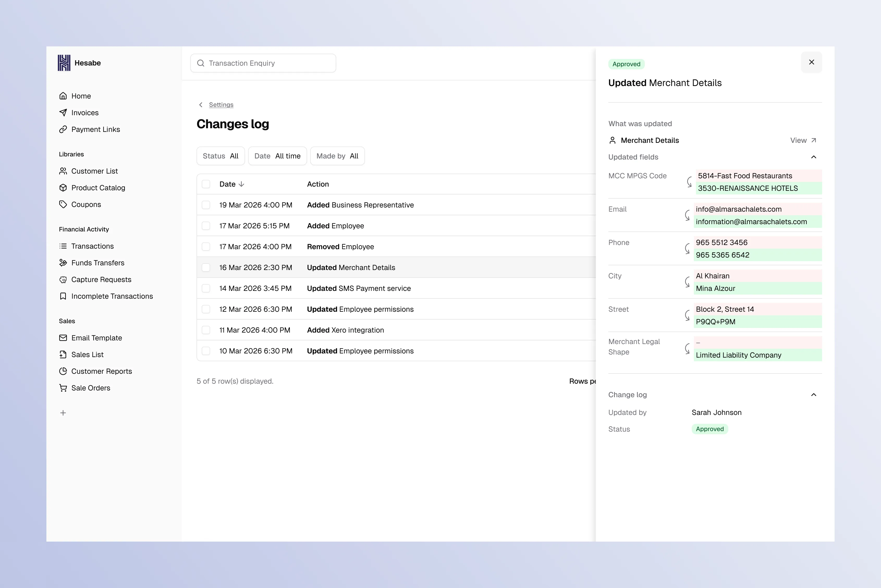The height and width of the screenshot is (588, 881).
Task: Click the Action column header
Action: pyautogui.click(x=318, y=184)
